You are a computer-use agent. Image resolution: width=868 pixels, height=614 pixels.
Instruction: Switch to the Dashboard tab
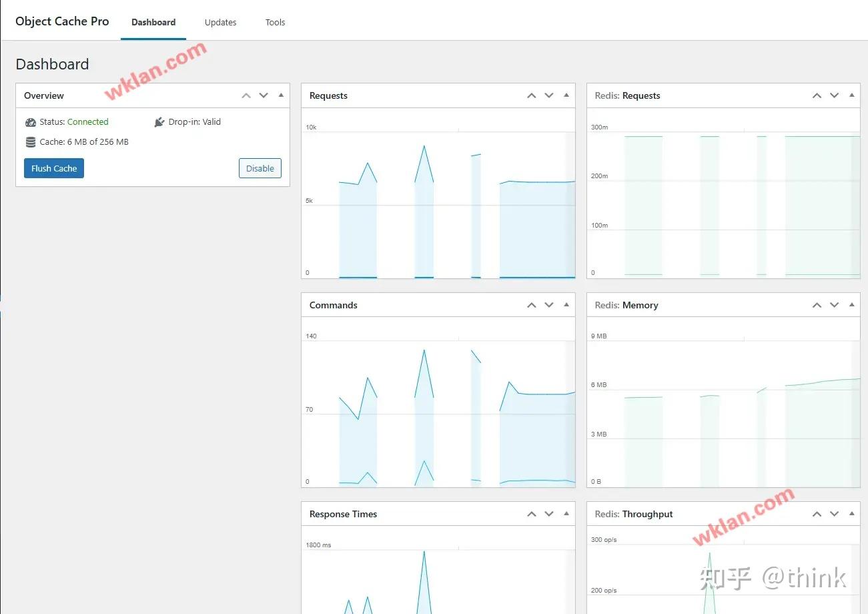pos(153,22)
